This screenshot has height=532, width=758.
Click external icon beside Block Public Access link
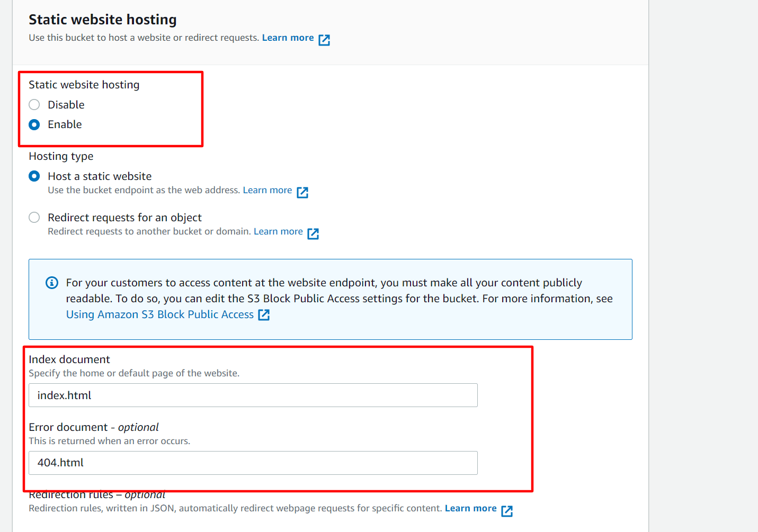264,315
